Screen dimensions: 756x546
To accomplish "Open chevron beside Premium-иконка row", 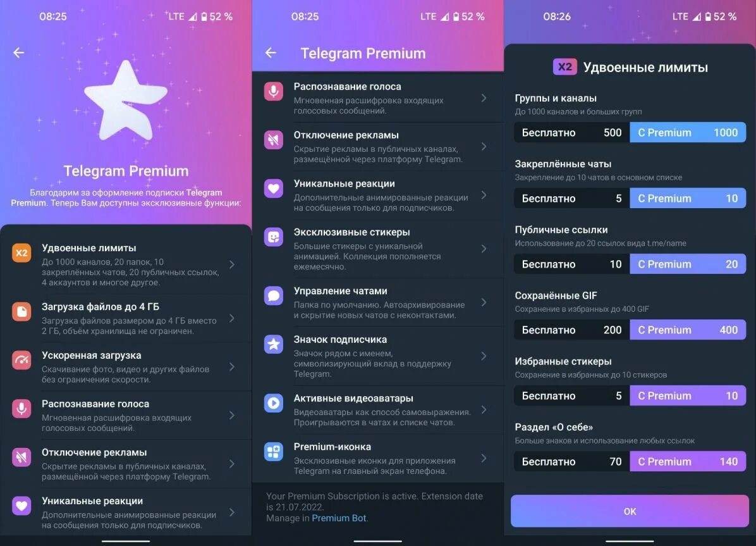I will point(484,458).
